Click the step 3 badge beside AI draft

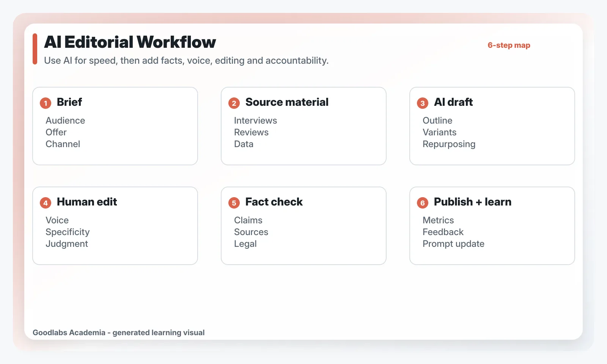(x=423, y=103)
